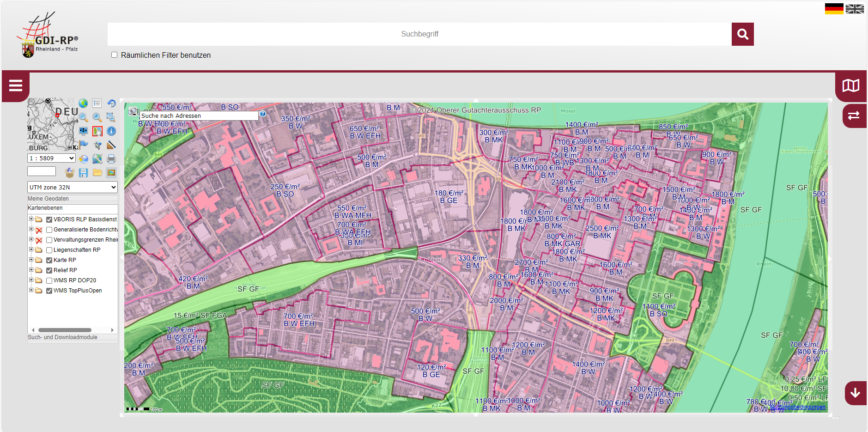Open the Meine Geodaten panel section
The height and width of the screenshot is (432, 868).
(48, 199)
